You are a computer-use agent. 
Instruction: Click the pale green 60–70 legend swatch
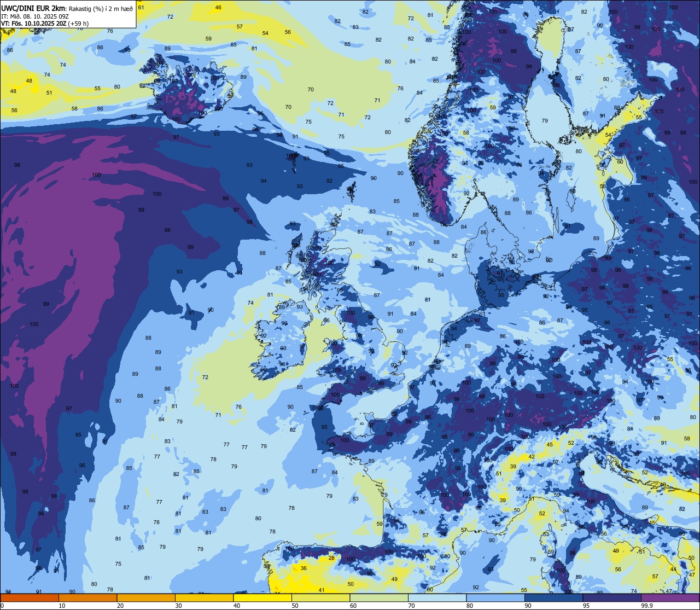tap(379, 598)
